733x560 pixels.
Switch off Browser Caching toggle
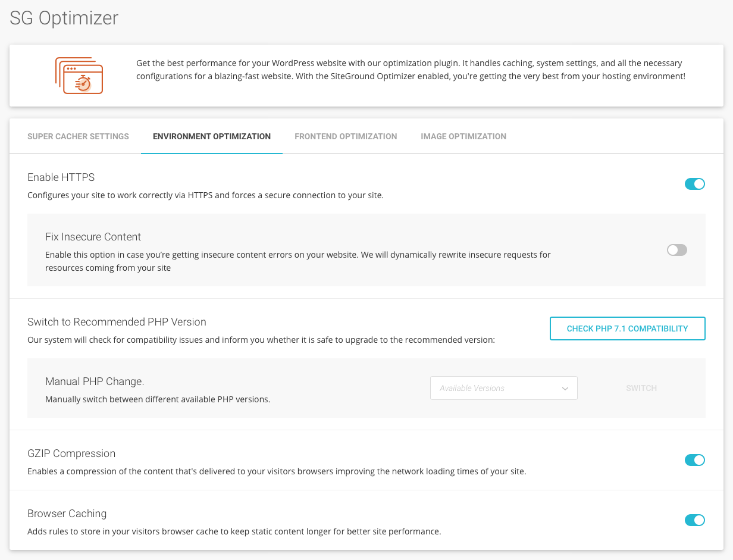coord(694,520)
